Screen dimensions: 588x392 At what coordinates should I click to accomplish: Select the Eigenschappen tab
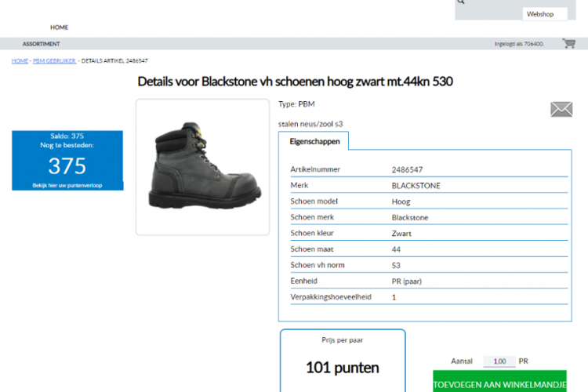(314, 141)
